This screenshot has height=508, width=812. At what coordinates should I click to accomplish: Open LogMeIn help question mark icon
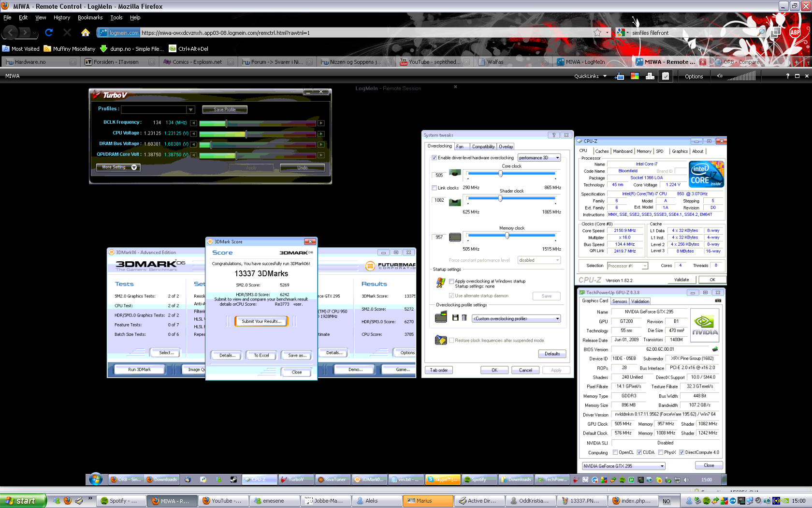tap(788, 76)
